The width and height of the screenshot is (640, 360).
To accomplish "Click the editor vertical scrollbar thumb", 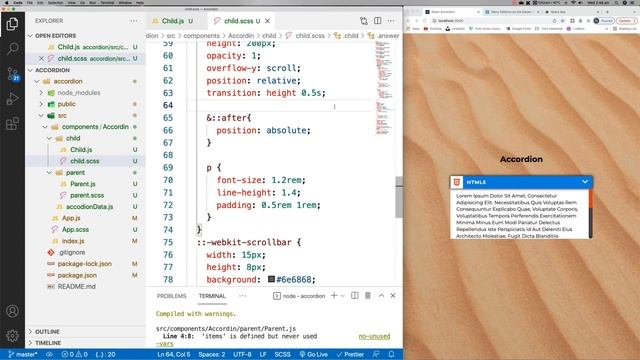I will [x=399, y=197].
